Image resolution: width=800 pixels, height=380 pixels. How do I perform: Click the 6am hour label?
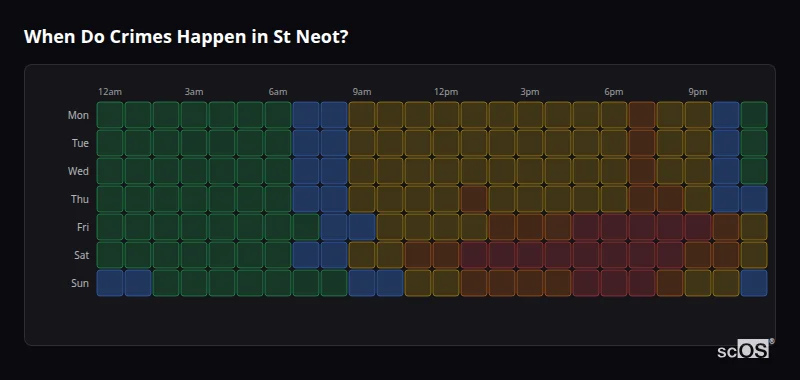pos(278,92)
